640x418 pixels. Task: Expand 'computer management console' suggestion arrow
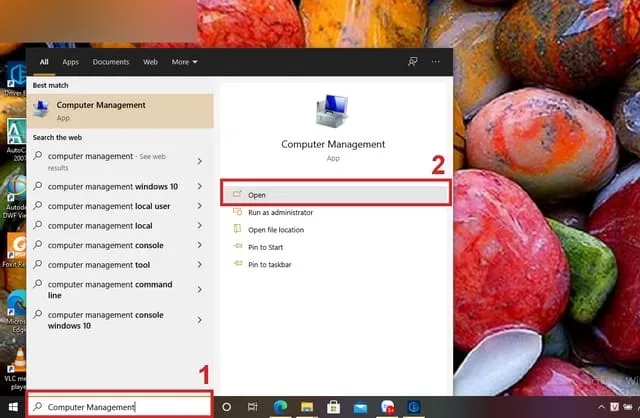pyautogui.click(x=200, y=245)
